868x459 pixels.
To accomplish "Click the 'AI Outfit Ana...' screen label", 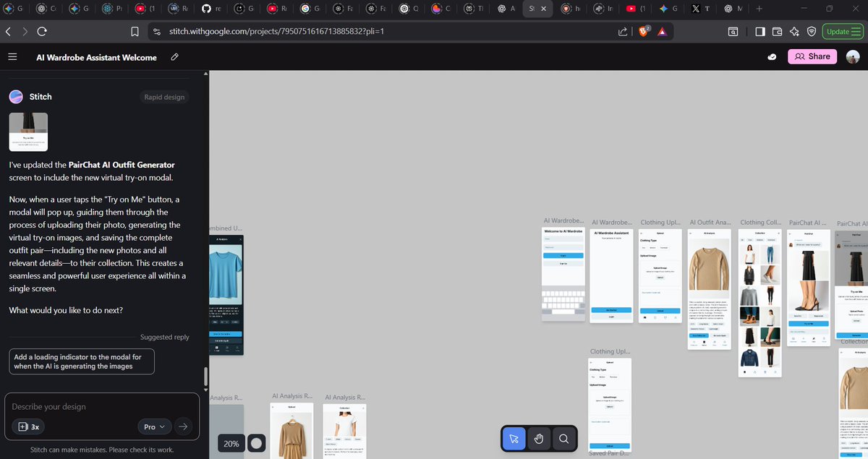I will coord(710,223).
